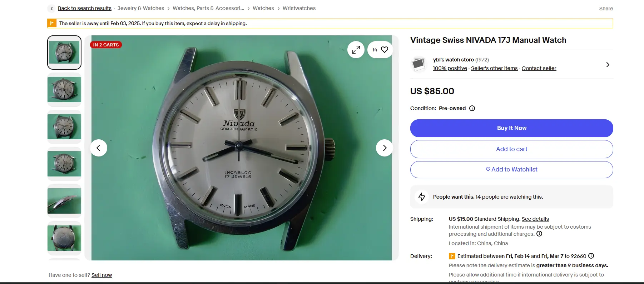Click the back arrow chevron icon

[x=52, y=8]
